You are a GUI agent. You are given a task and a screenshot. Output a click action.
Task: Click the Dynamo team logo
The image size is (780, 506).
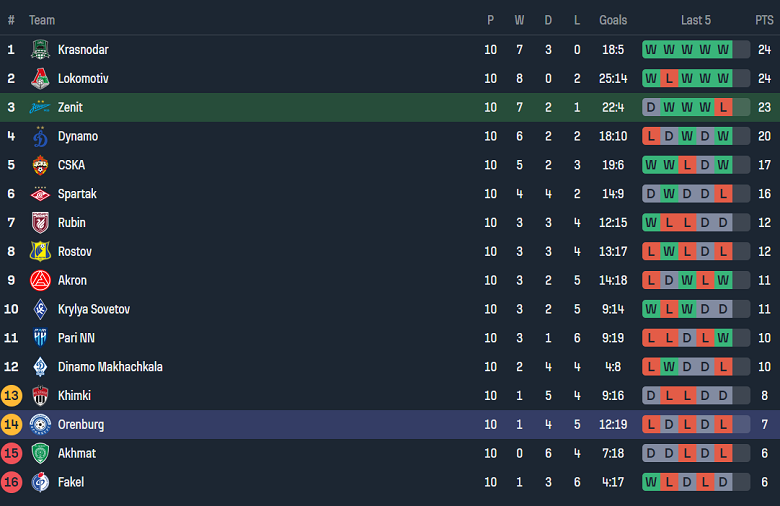click(x=40, y=137)
